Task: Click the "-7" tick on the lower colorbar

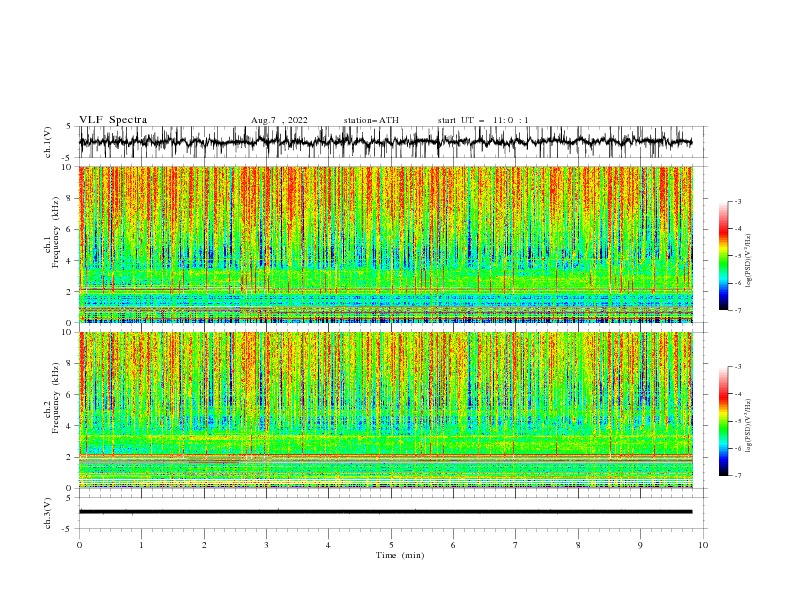Action: (x=738, y=475)
